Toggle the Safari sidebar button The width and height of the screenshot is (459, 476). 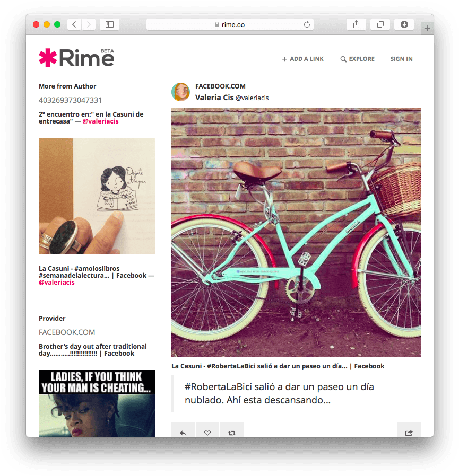(x=109, y=24)
